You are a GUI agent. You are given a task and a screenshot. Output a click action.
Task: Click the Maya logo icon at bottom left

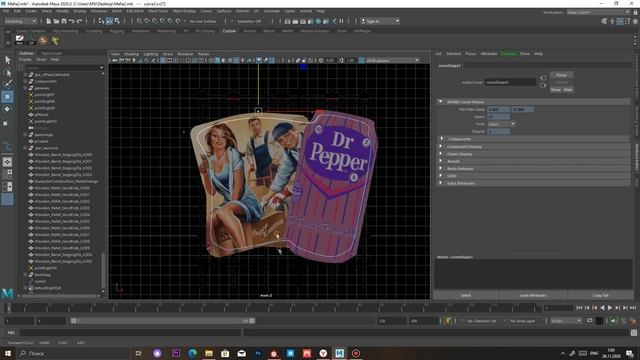coord(7,293)
